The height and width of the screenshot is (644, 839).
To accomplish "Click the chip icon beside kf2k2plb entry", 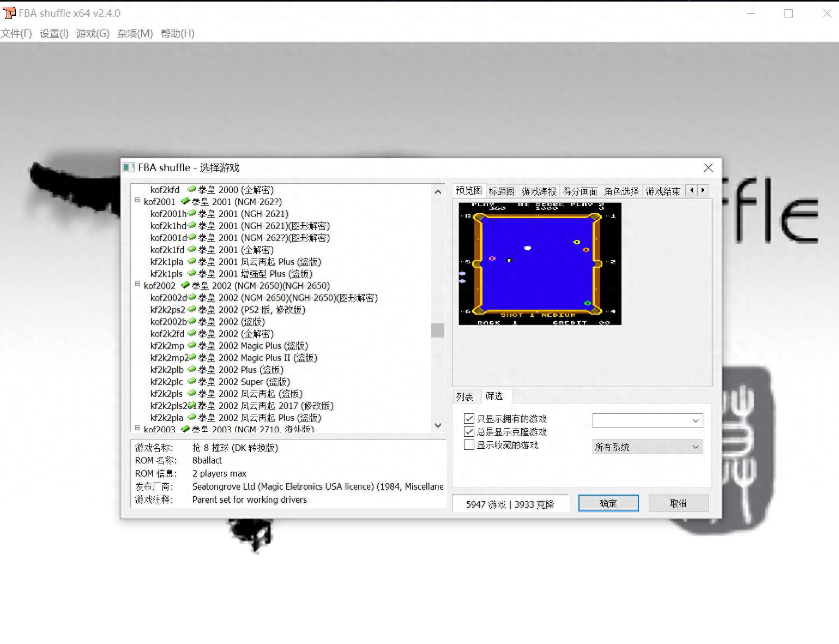I will [x=192, y=369].
